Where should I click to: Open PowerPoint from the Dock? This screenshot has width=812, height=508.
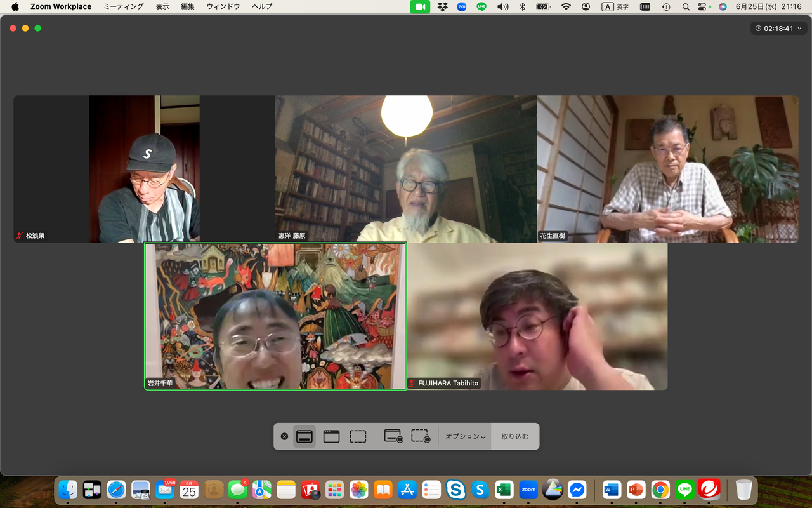[636, 490]
